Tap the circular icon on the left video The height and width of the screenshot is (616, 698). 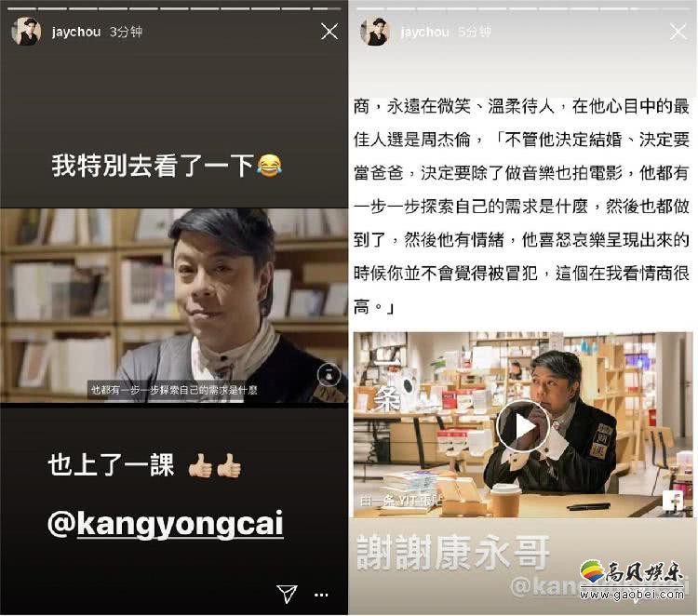tap(329, 375)
